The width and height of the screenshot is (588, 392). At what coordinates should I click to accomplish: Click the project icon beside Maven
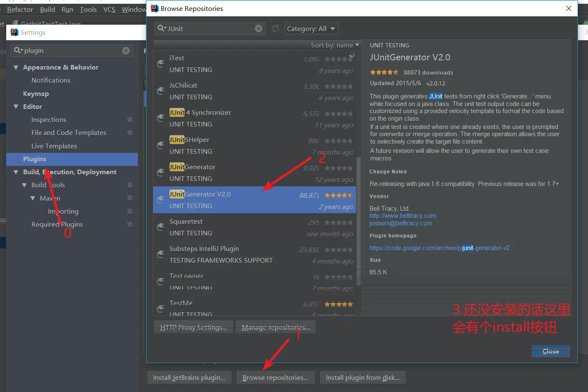point(130,198)
